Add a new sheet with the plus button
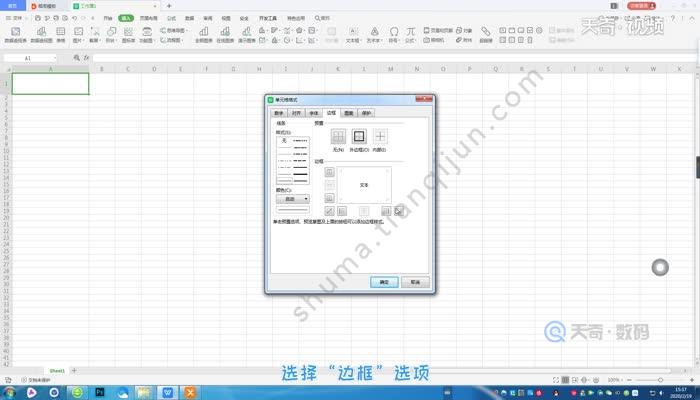Screen dimensions: 700x400 (x=74, y=371)
